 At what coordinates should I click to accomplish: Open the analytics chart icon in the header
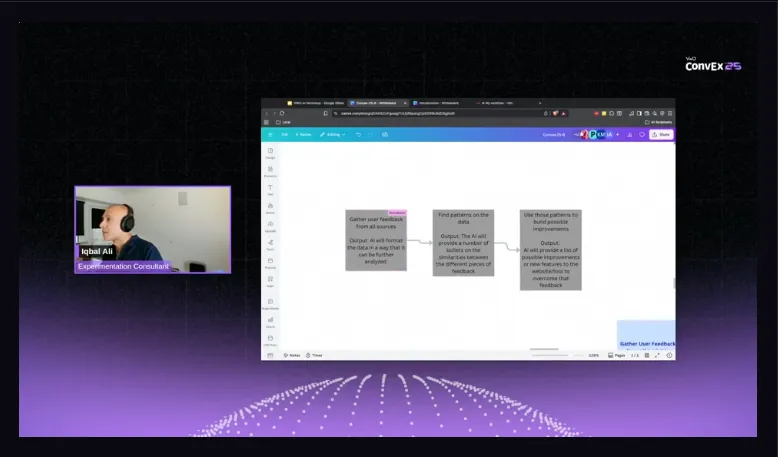coord(630,134)
